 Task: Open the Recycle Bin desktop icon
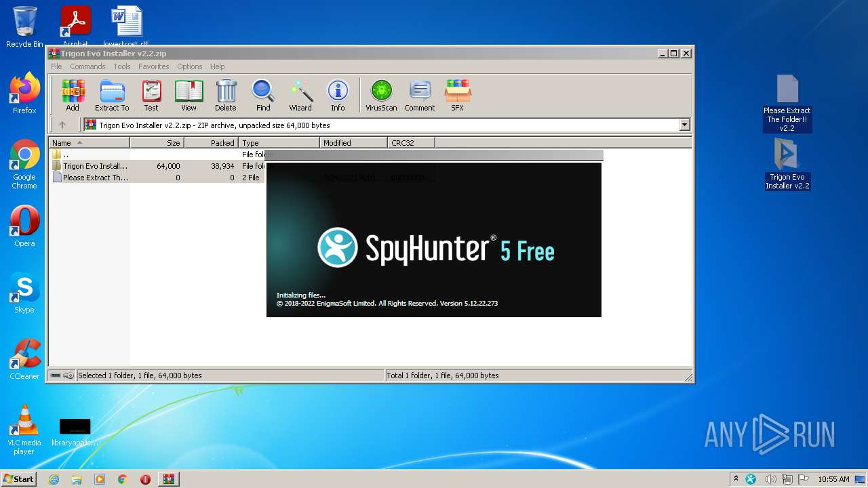click(x=24, y=27)
